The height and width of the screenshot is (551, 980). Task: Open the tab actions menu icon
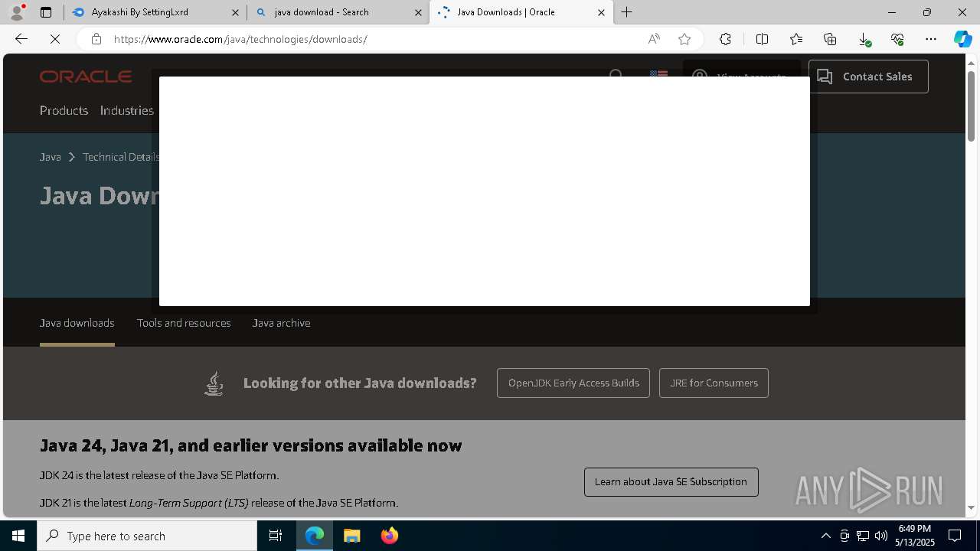coord(46,12)
